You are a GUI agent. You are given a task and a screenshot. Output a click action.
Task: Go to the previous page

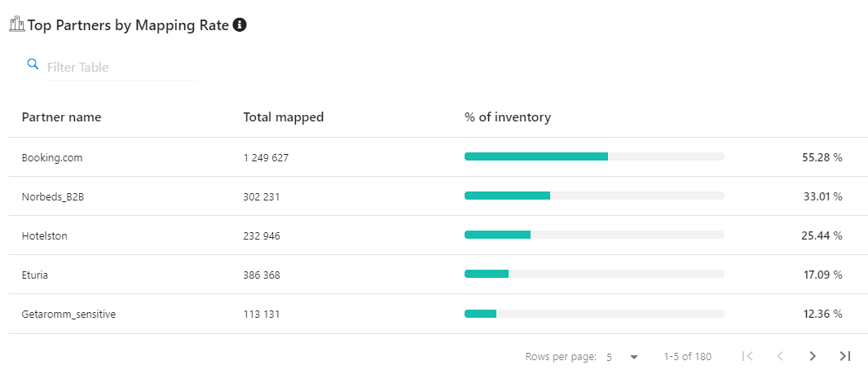click(780, 356)
